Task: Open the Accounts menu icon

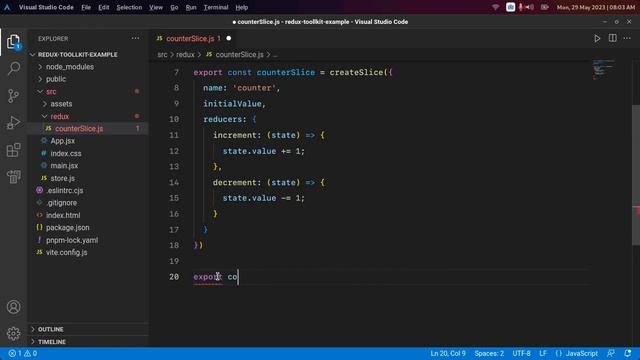Action: pyautogui.click(x=13, y=307)
